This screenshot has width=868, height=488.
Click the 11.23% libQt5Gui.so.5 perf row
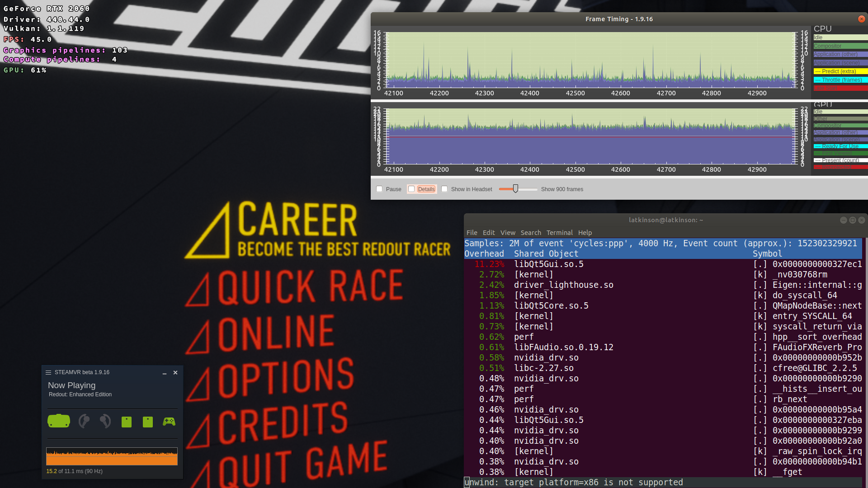point(663,264)
